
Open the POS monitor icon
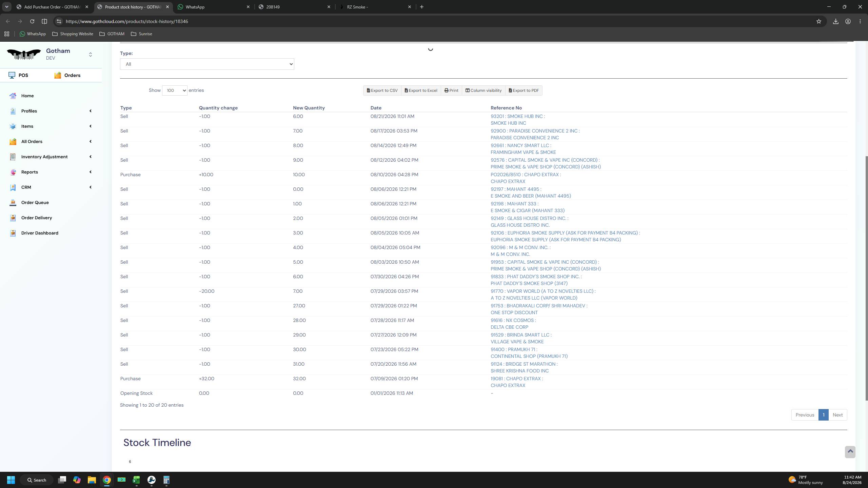coord(12,75)
